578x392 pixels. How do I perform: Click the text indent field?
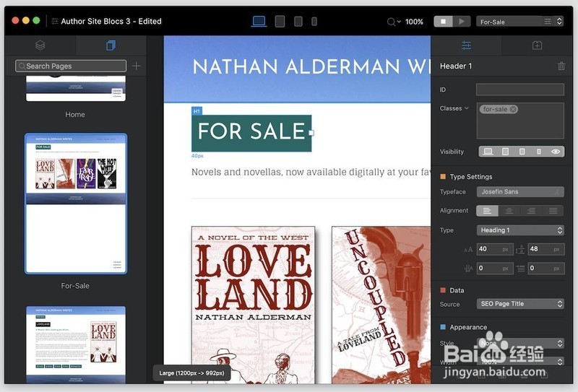[546, 269]
